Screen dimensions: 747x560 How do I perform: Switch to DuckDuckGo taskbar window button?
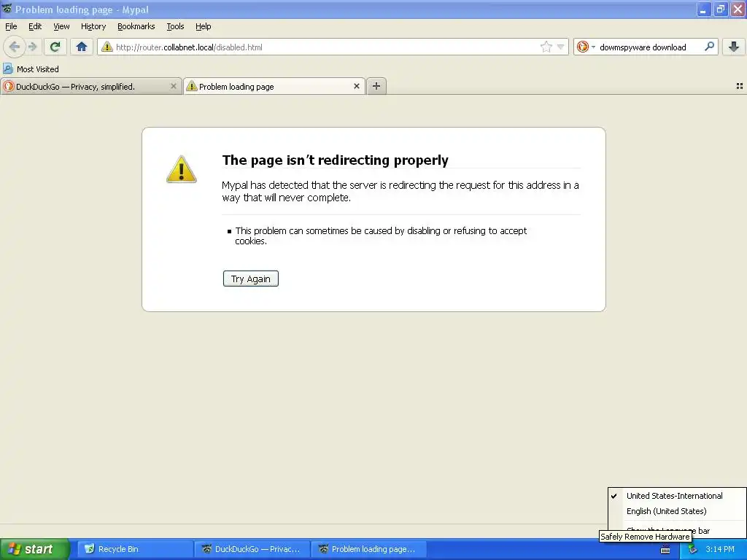pos(252,549)
